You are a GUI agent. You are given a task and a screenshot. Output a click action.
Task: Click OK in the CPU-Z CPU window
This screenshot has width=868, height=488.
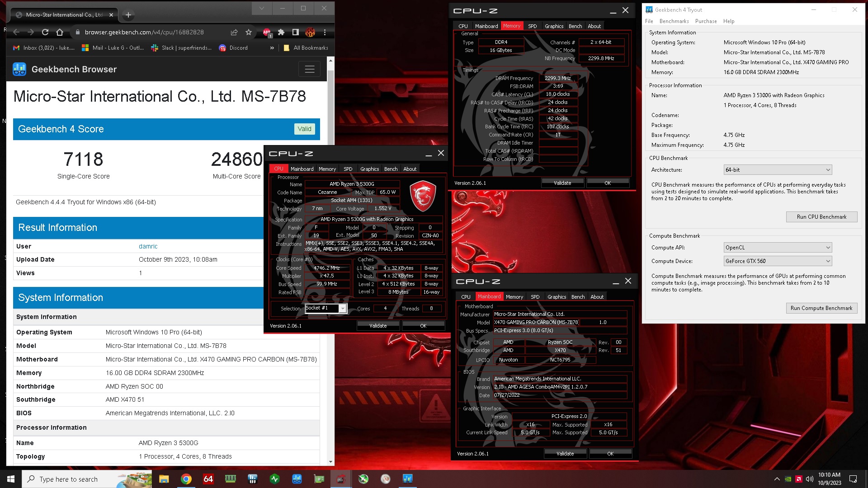tap(423, 326)
